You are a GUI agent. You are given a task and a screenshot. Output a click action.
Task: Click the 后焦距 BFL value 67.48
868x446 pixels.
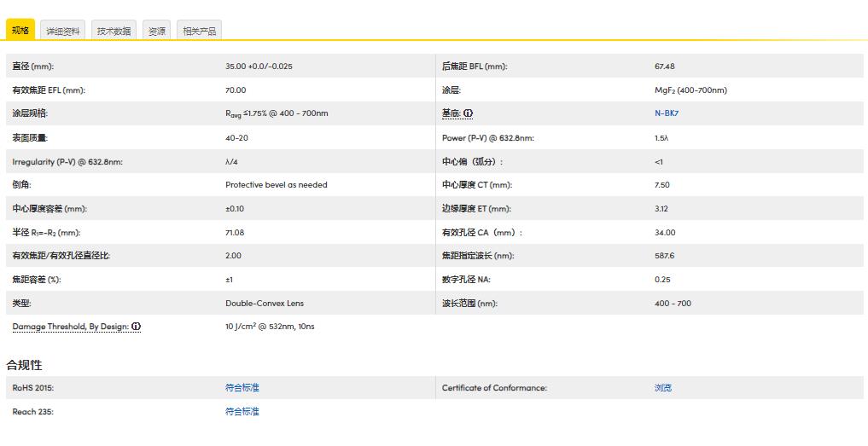[x=664, y=67]
